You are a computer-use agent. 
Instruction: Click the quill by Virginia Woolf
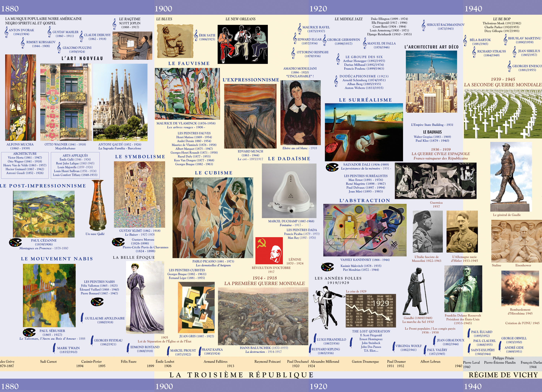(394, 347)
